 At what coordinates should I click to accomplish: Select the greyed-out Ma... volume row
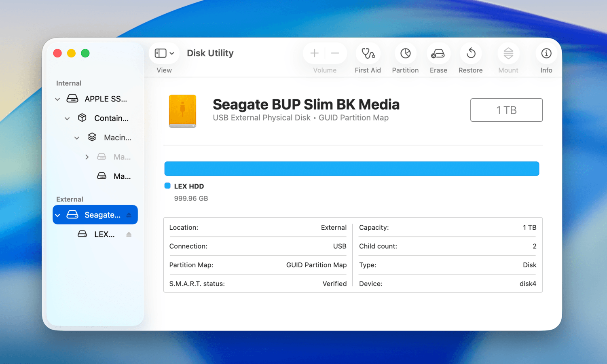click(95, 157)
